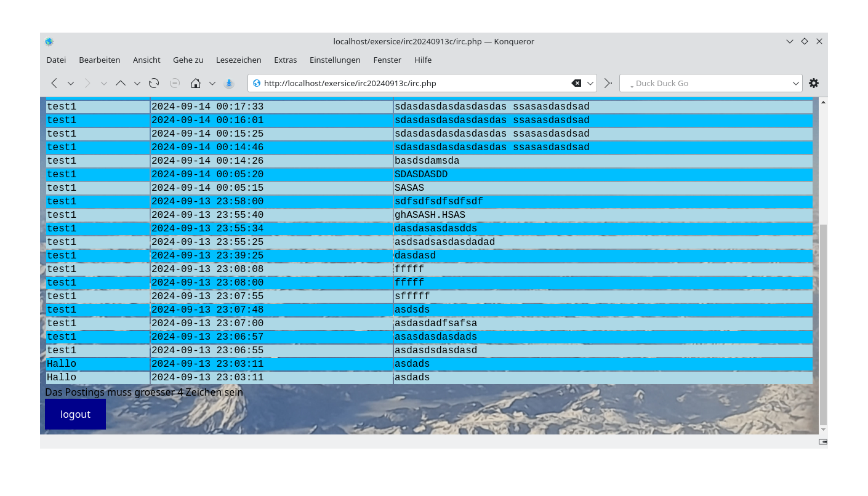Viewport: 868px width, 496px height.
Task: Reload the irc.php page
Action: click(x=153, y=83)
